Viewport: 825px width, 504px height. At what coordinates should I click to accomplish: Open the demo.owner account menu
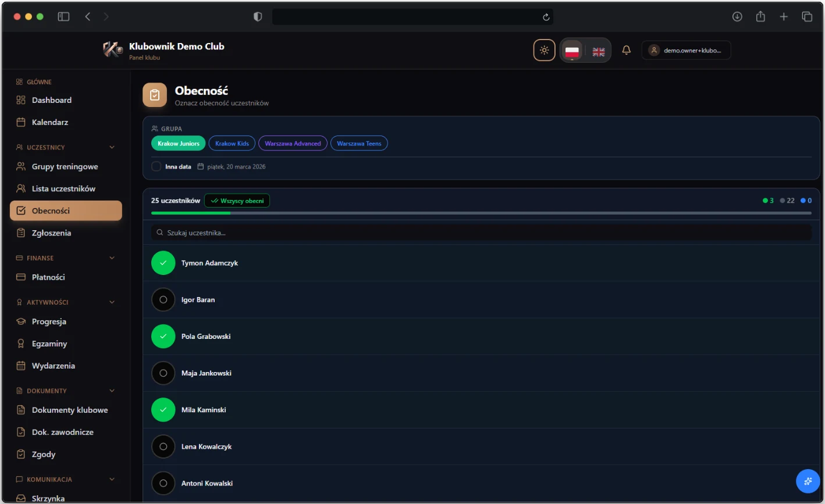tap(686, 51)
